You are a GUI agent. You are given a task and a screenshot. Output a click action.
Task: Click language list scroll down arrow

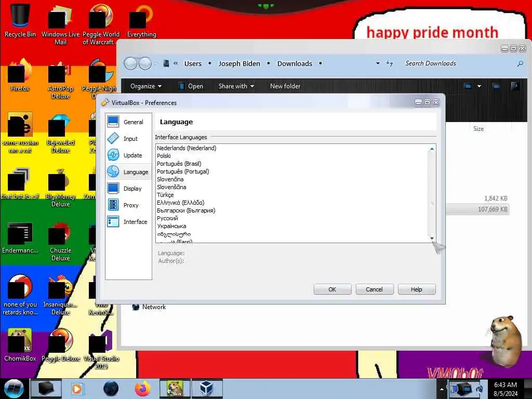pos(432,238)
